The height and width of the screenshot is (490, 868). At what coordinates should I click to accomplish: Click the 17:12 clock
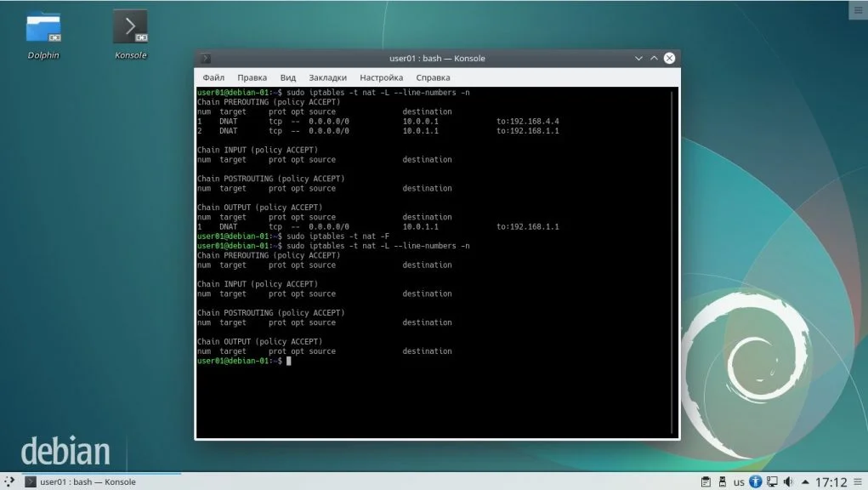pyautogui.click(x=831, y=482)
